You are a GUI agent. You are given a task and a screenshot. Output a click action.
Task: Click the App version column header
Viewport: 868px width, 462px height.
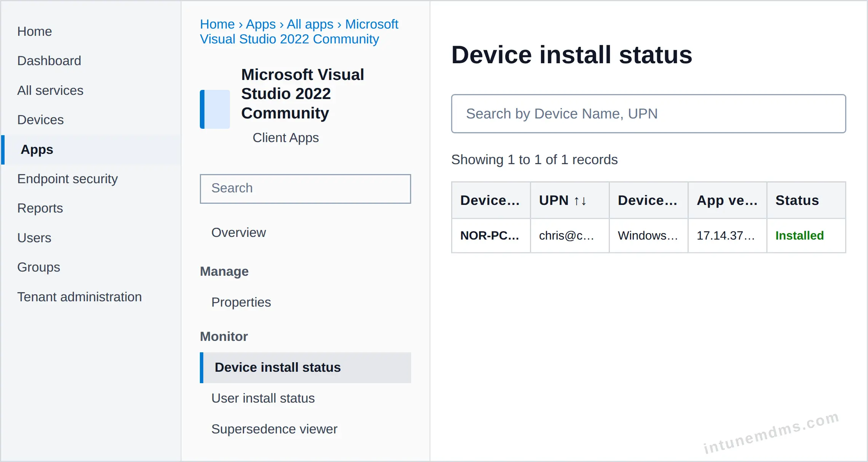point(727,200)
